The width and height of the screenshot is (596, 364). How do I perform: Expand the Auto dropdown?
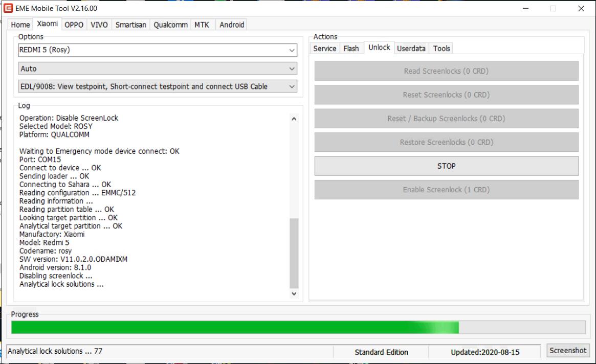[x=158, y=69]
